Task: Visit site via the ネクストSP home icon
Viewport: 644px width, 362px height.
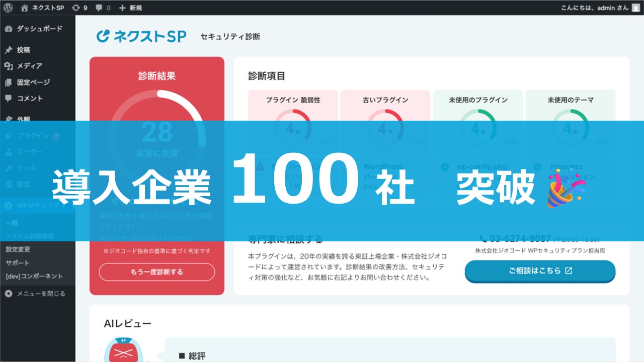Action: [42, 8]
